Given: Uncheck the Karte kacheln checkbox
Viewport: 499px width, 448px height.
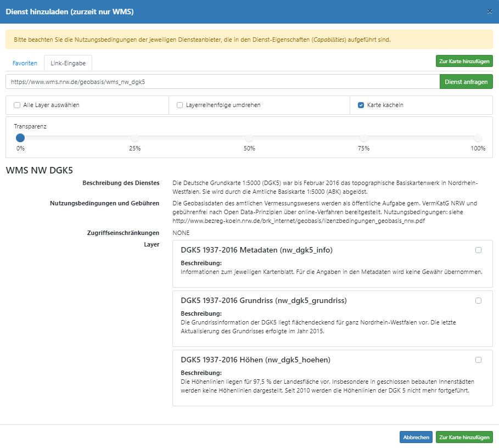Looking at the screenshot, I should [x=361, y=105].
